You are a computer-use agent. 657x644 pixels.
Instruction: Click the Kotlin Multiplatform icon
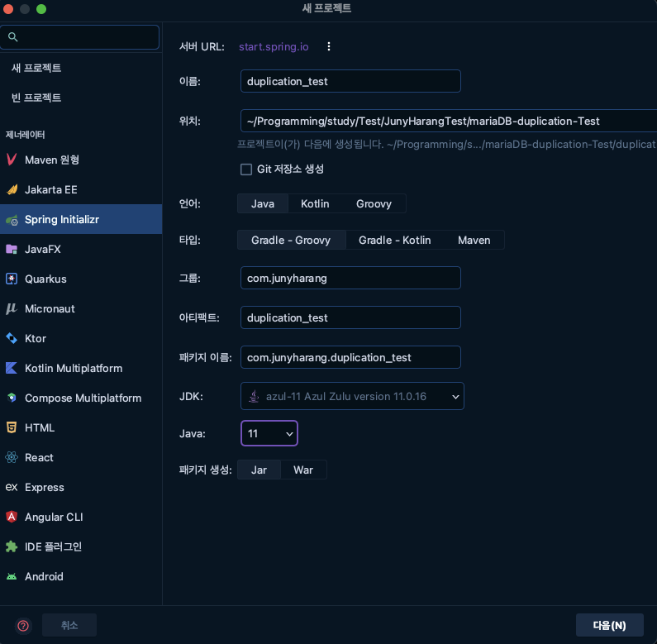point(12,368)
